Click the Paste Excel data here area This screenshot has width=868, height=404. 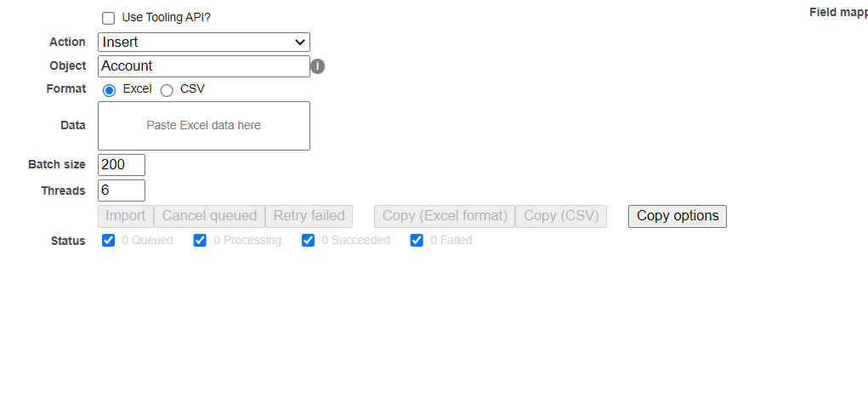204,126
